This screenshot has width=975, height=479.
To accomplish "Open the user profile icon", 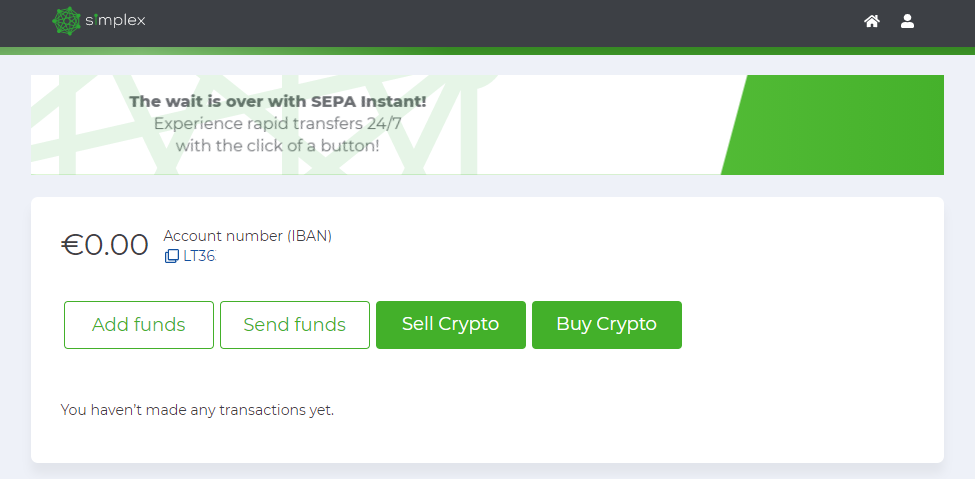I will pos(907,21).
